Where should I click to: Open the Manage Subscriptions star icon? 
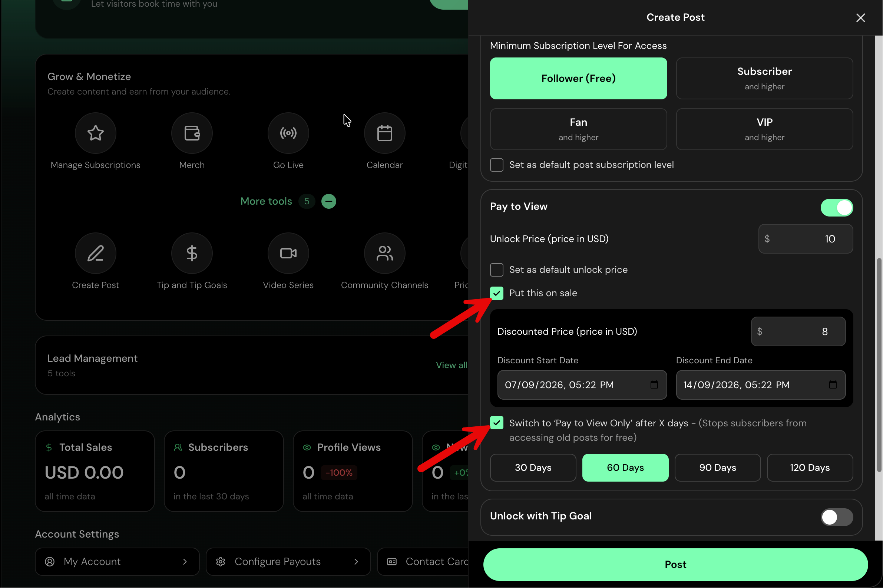click(95, 133)
